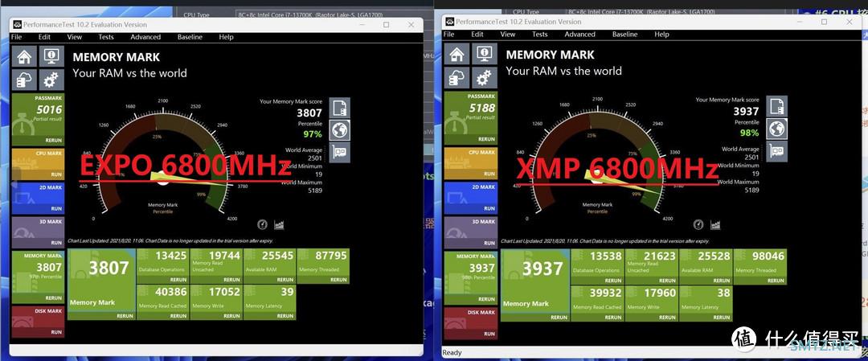Click hardware card icon below globe, 3807-score window
868x361 pixels.
click(x=340, y=152)
